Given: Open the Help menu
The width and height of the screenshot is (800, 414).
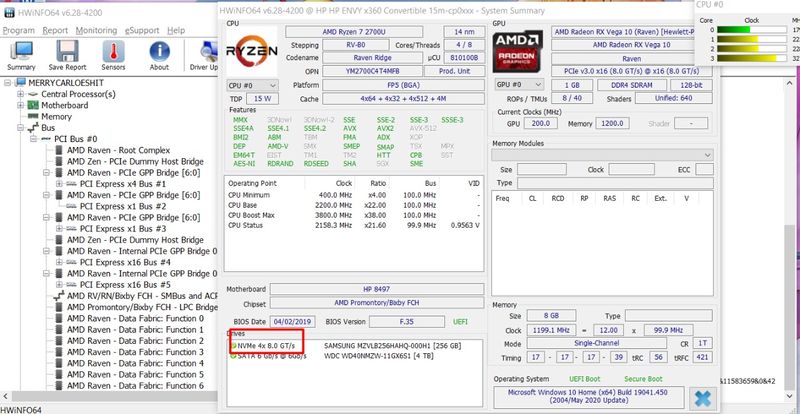Looking at the screenshot, I should pos(176,31).
